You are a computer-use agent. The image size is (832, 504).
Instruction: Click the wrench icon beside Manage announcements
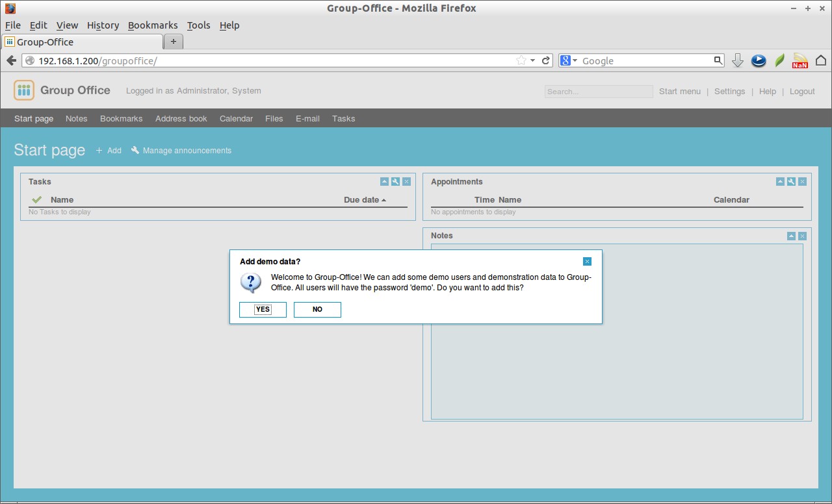(135, 150)
